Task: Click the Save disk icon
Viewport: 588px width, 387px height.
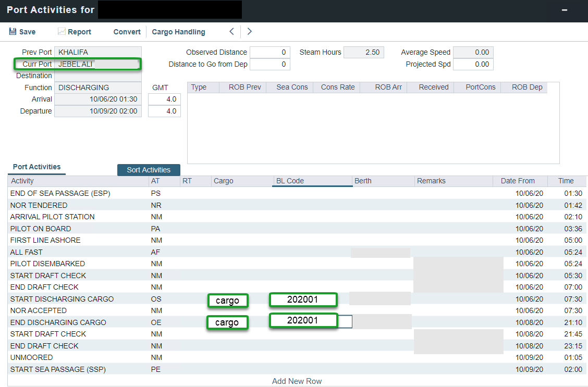Action: pos(13,32)
